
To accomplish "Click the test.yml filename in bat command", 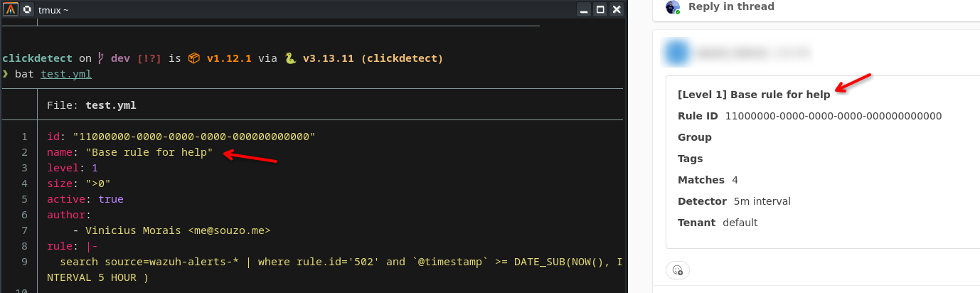I will (x=66, y=73).
